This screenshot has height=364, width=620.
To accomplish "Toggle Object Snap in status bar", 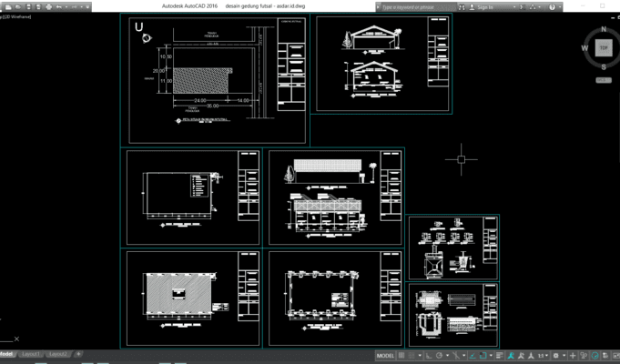I will pos(483,356).
